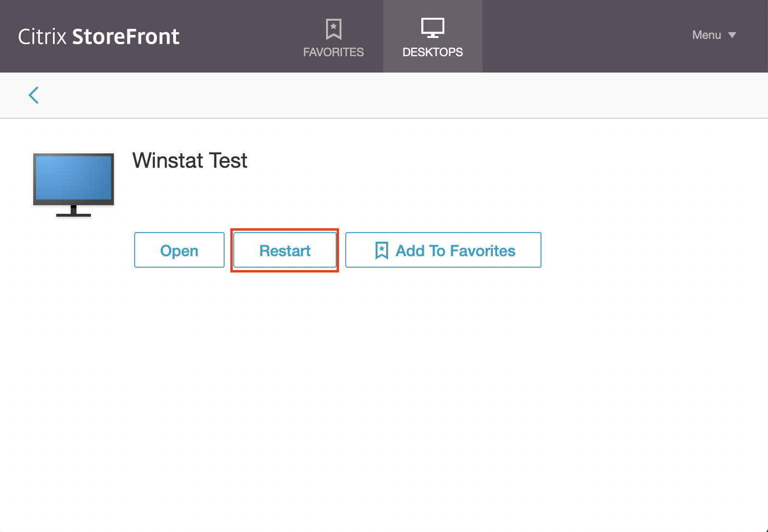Click the light gray back navigation bar
The width and height of the screenshot is (768, 532).
point(385,95)
